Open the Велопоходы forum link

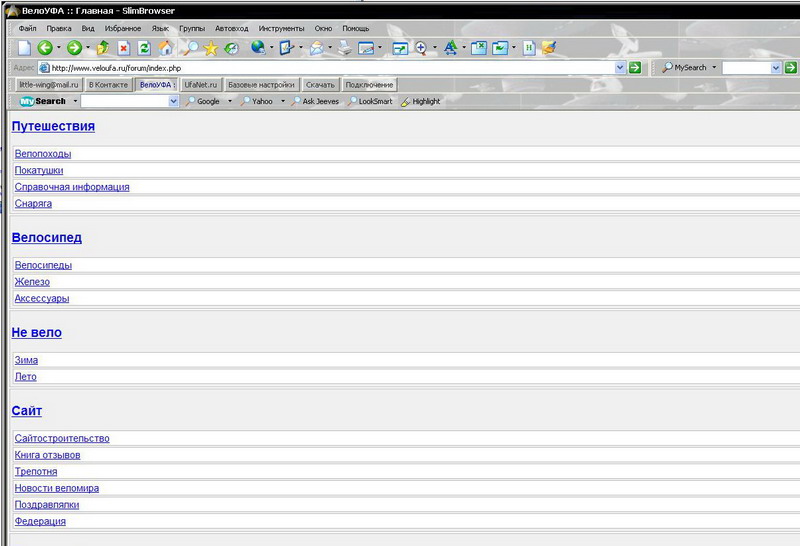pos(43,154)
